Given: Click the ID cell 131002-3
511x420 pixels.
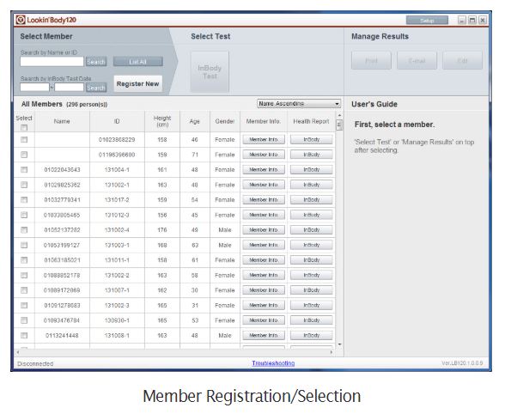Looking at the screenshot, I should (117, 305).
